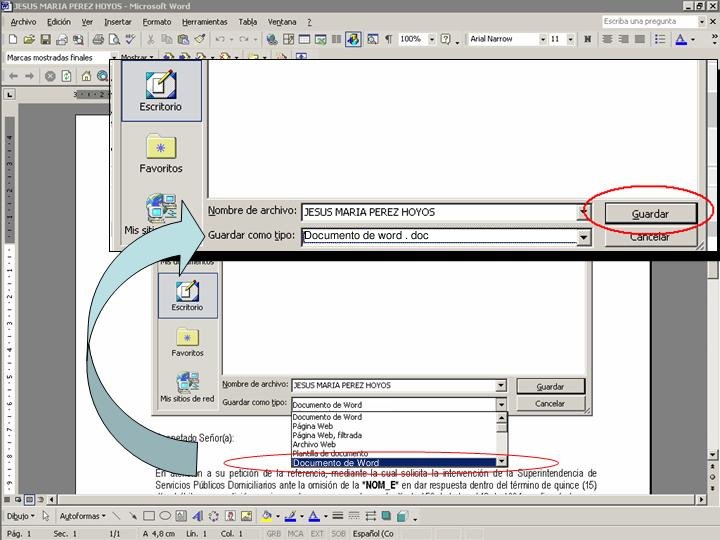720x540 pixels.
Task: Click the Save diskette toolbar icon
Action: point(45,39)
